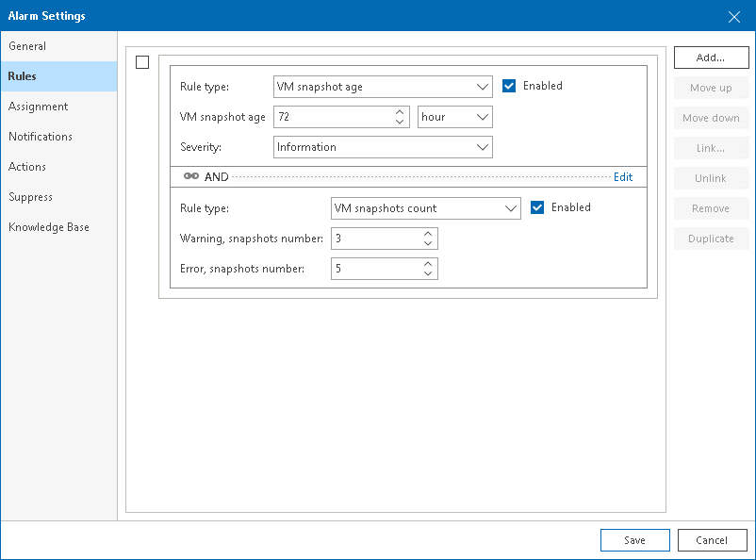Decrease Error snapshots number

[x=428, y=274]
